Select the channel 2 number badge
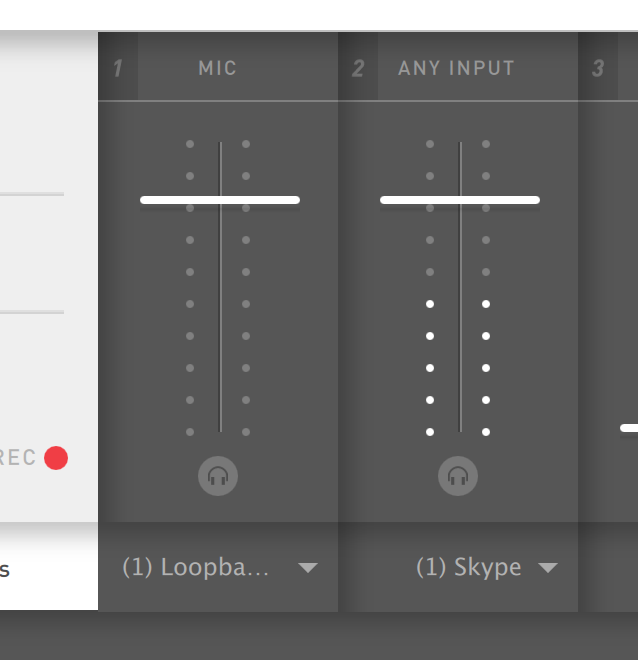The image size is (638, 660). click(x=358, y=67)
